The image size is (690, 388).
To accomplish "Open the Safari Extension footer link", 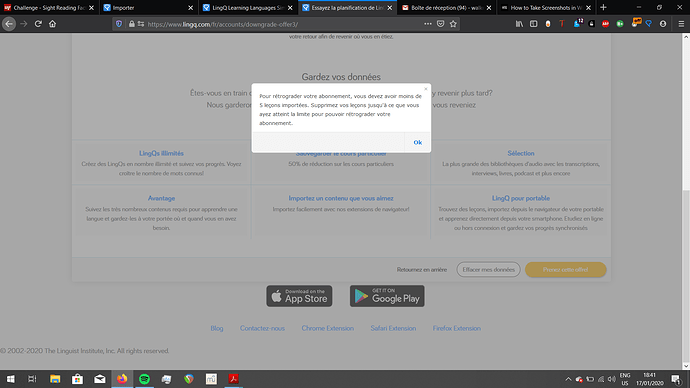I will click(x=393, y=328).
